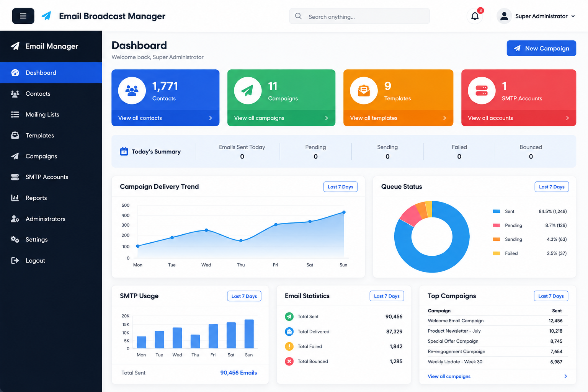Viewport: 588px width, 392px height.
Task: Click the 90,456 Emails total value
Action: tap(238, 373)
